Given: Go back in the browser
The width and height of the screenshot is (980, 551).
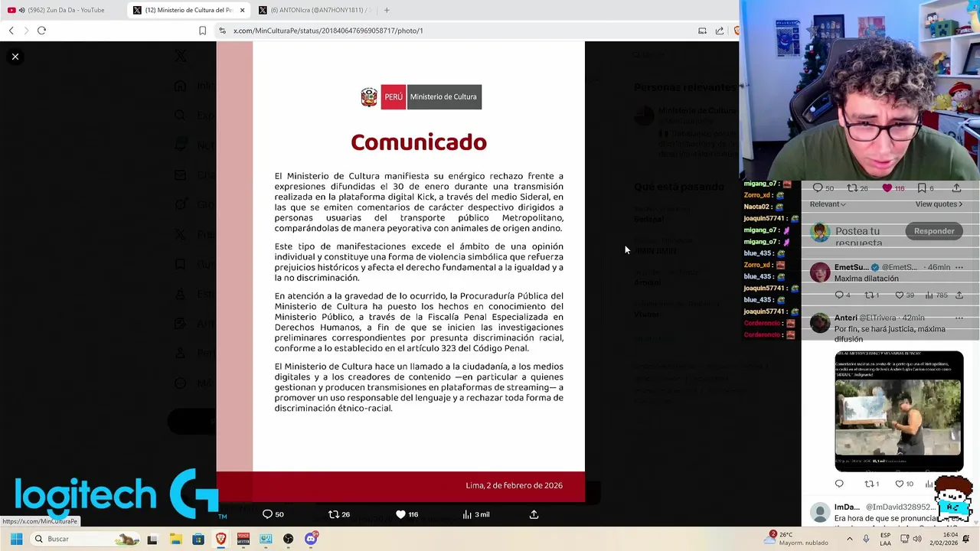Looking at the screenshot, I should click(x=11, y=31).
